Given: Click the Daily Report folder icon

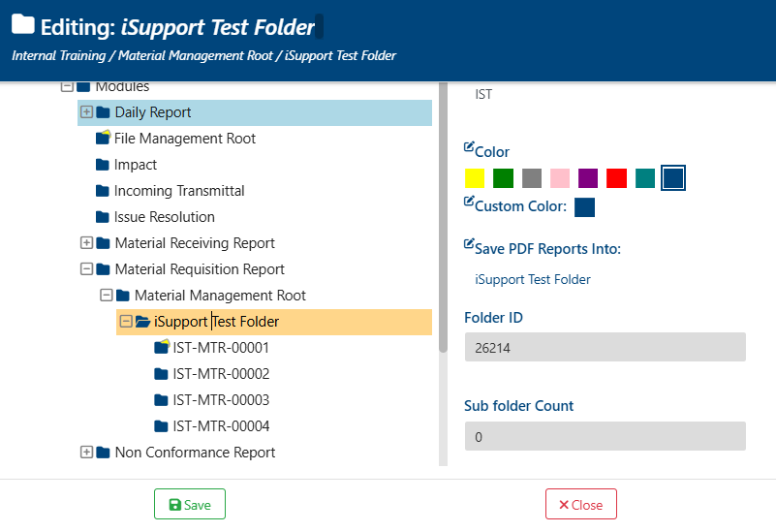Looking at the screenshot, I should [x=103, y=112].
